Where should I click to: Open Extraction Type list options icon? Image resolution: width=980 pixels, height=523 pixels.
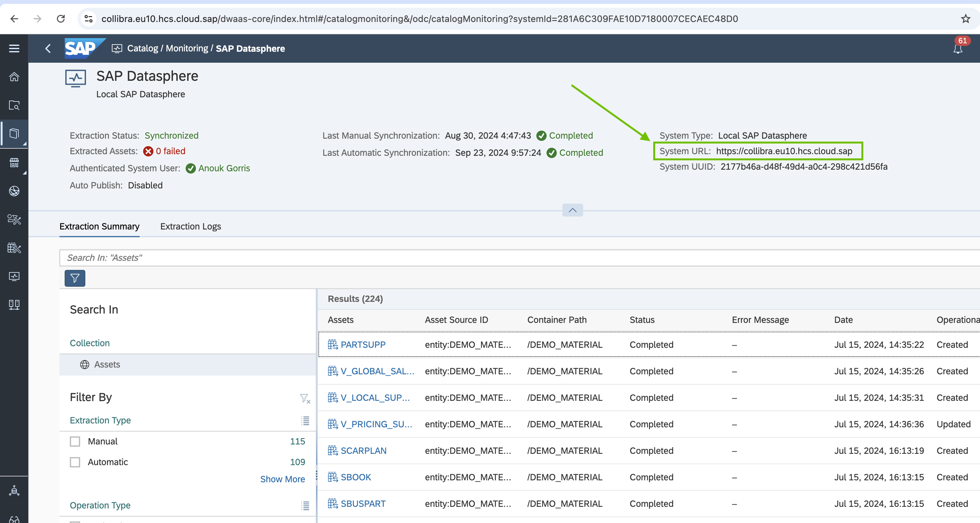point(305,420)
